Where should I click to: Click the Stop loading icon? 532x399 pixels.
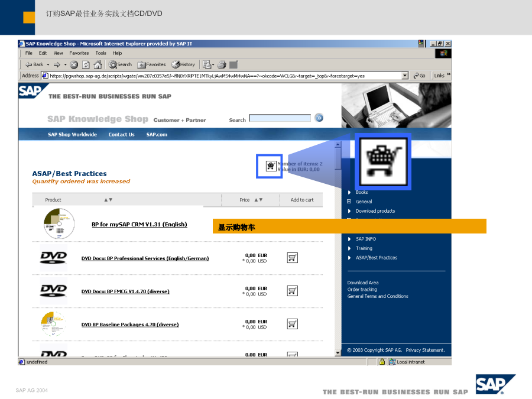click(x=74, y=64)
